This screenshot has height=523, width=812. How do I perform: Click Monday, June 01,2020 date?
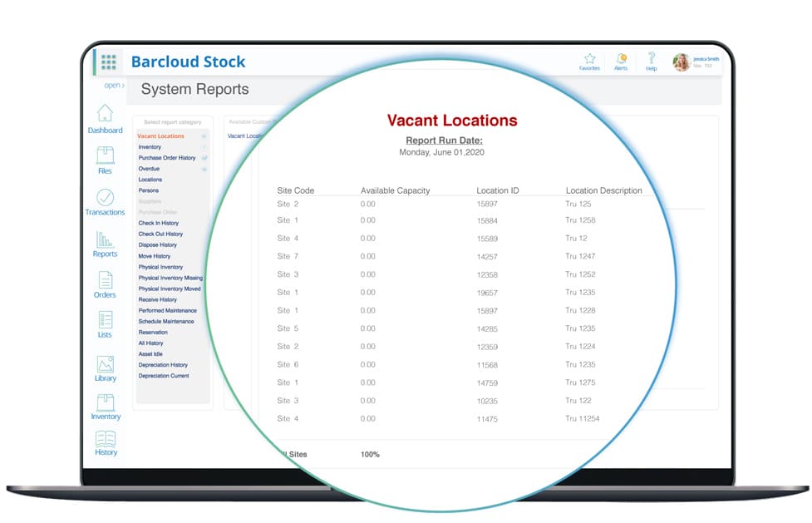(x=441, y=152)
